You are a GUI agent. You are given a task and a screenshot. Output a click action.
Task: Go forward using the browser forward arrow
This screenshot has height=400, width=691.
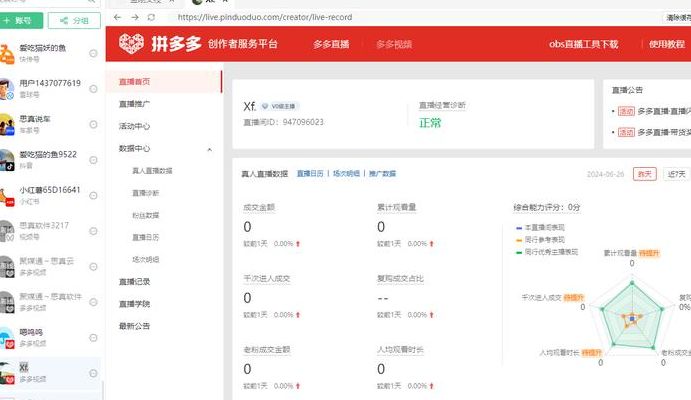(135, 17)
